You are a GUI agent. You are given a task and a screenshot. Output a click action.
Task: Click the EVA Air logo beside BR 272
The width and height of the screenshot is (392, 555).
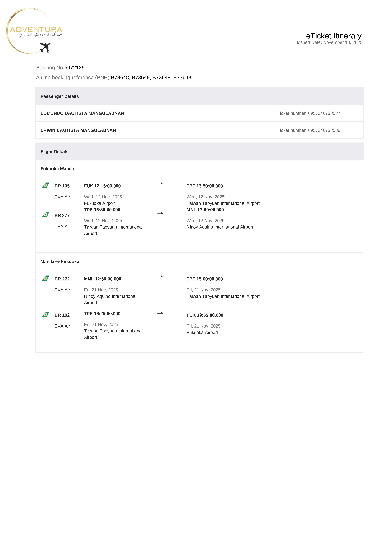(45, 278)
